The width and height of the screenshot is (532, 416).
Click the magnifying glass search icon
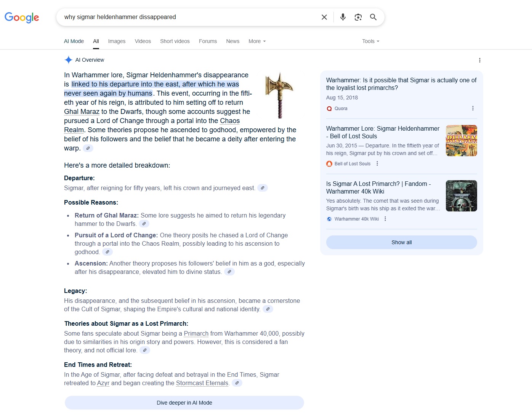coord(373,17)
